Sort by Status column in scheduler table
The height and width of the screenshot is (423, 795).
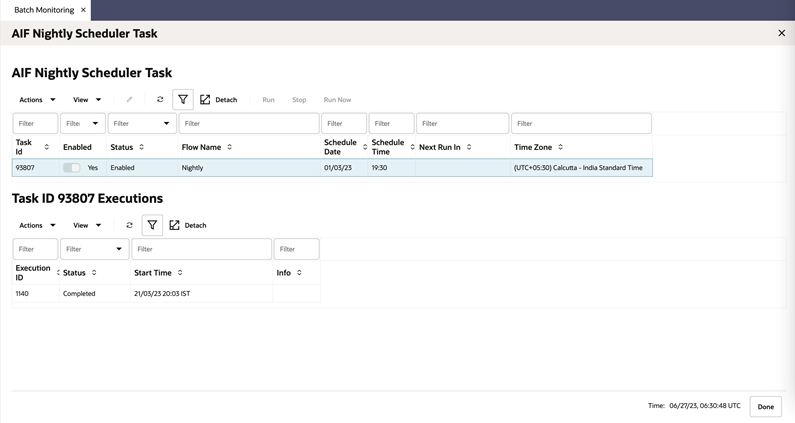click(x=141, y=147)
